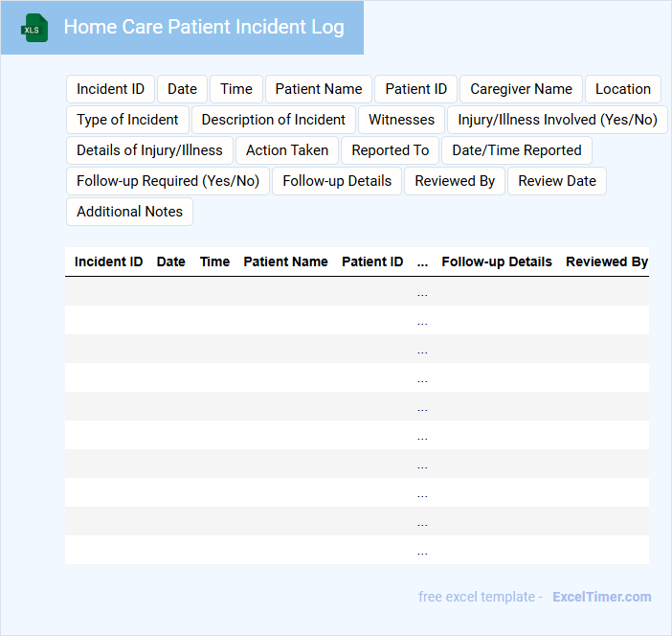Select the Type of Incident tag
This screenshot has height=636, width=672.
click(x=127, y=120)
